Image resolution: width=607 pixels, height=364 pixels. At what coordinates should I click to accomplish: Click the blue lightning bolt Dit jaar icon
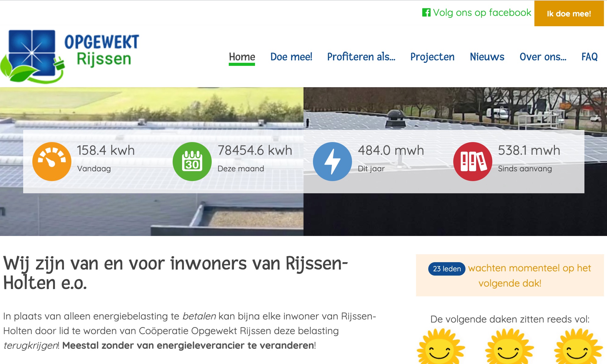(x=332, y=162)
